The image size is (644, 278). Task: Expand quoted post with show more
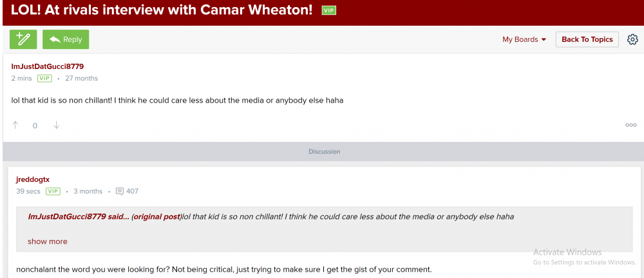[x=48, y=241]
